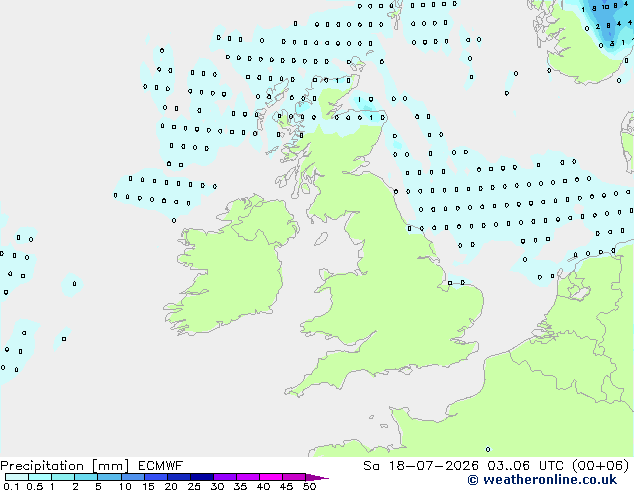Pick the 20–25 mm dark blue swatch

click(179, 477)
